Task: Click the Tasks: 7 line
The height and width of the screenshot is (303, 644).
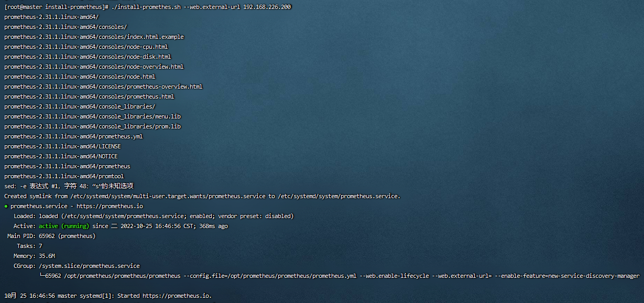Action: [29, 246]
